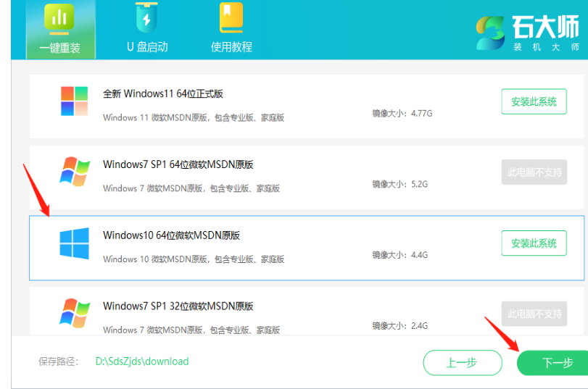Click the 石大师 logo
Screen dimensions: 588x389
point(528,33)
